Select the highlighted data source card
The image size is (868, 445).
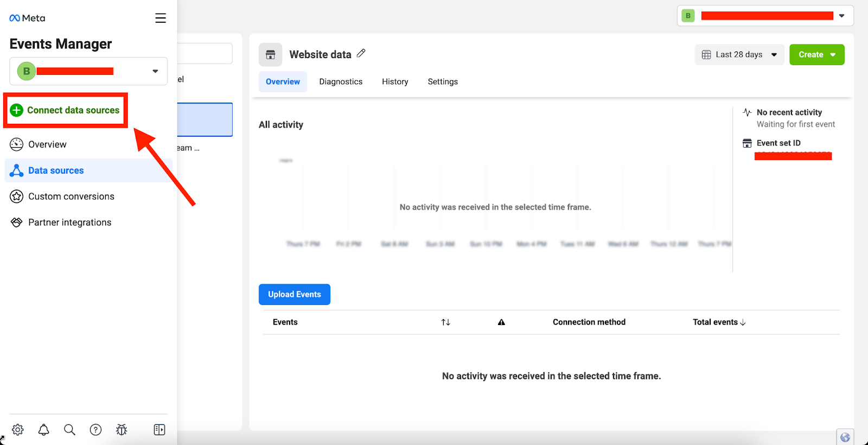click(205, 120)
